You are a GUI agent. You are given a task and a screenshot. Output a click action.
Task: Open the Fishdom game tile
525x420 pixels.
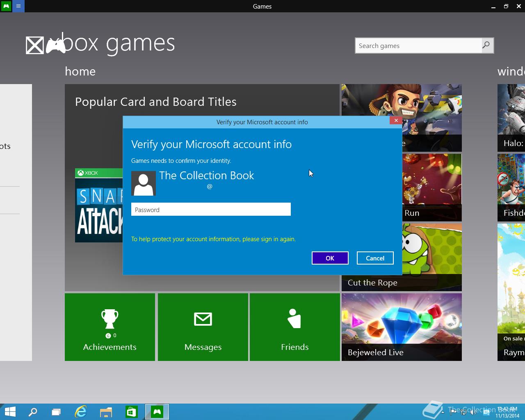511,187
